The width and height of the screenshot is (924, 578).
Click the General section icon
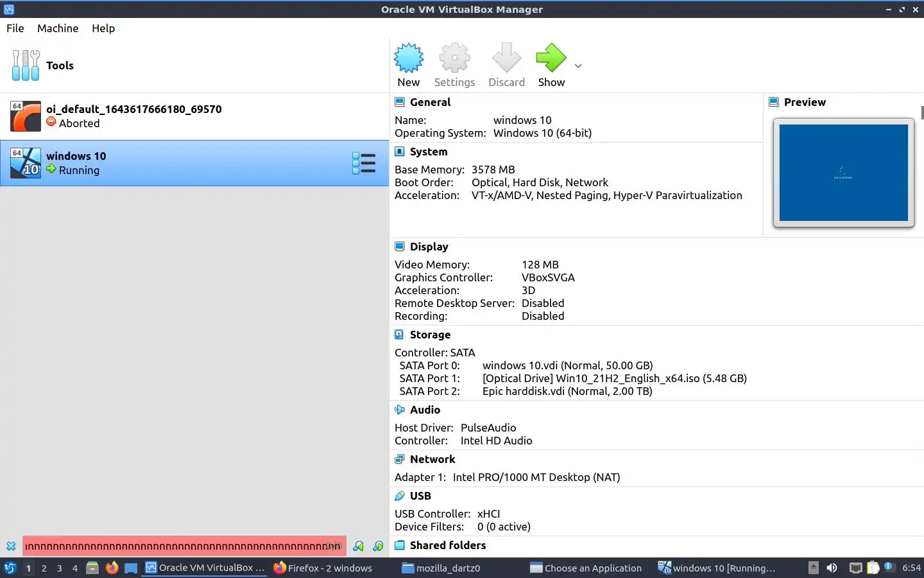pos(400,102)
